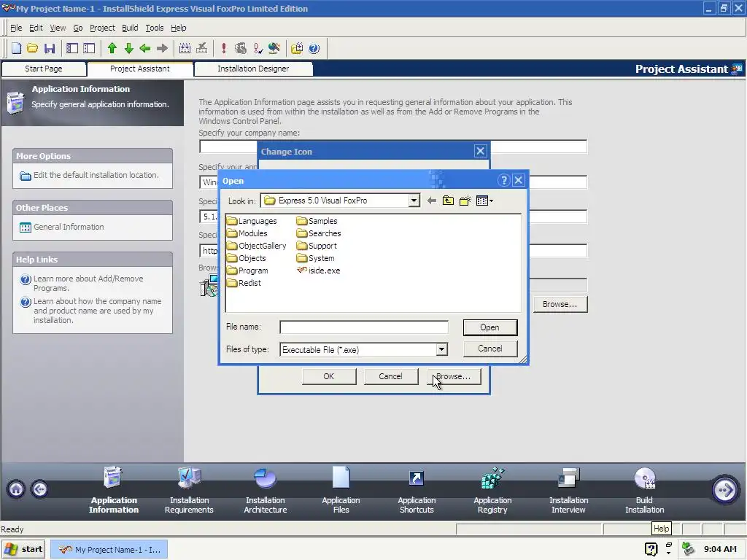Select the Samples folder

(x=317, y=221)
